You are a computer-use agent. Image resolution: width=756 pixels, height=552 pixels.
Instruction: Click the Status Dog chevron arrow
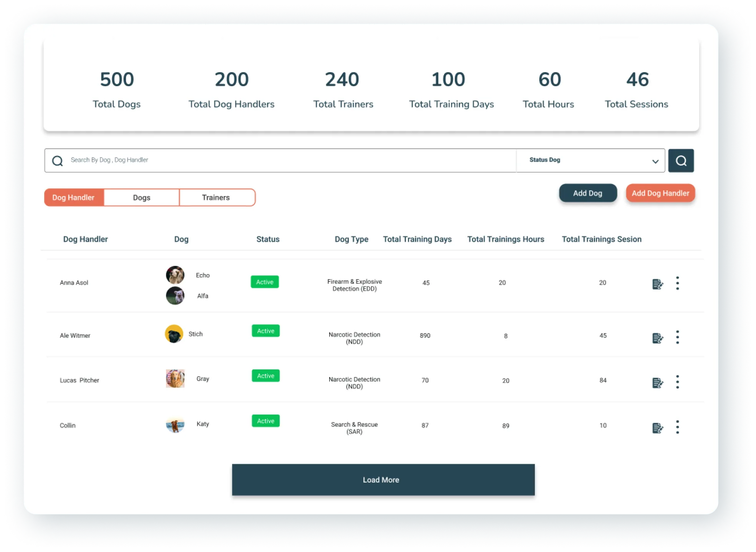pyautogui.click(x=655, y=161)
